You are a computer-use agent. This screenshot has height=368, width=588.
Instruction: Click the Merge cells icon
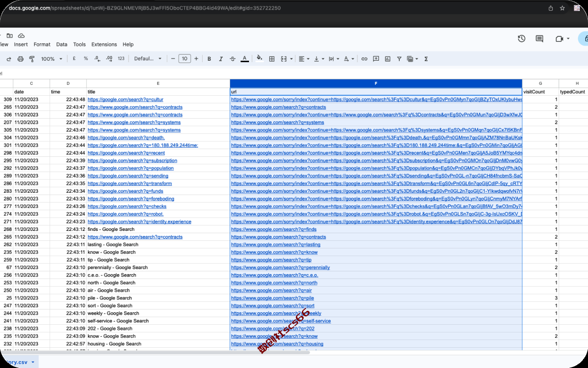[283, 59]
